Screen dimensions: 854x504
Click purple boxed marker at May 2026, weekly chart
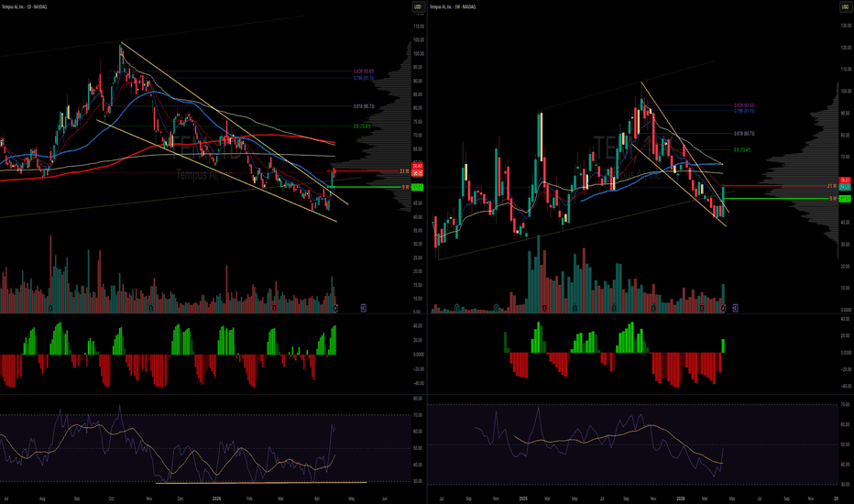pyautogui.click(x=735, y=309)
